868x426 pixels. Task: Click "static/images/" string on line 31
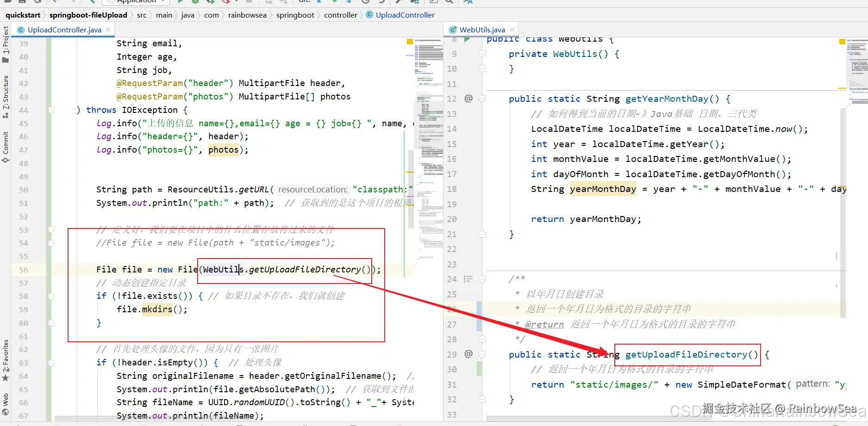point(614,384)
